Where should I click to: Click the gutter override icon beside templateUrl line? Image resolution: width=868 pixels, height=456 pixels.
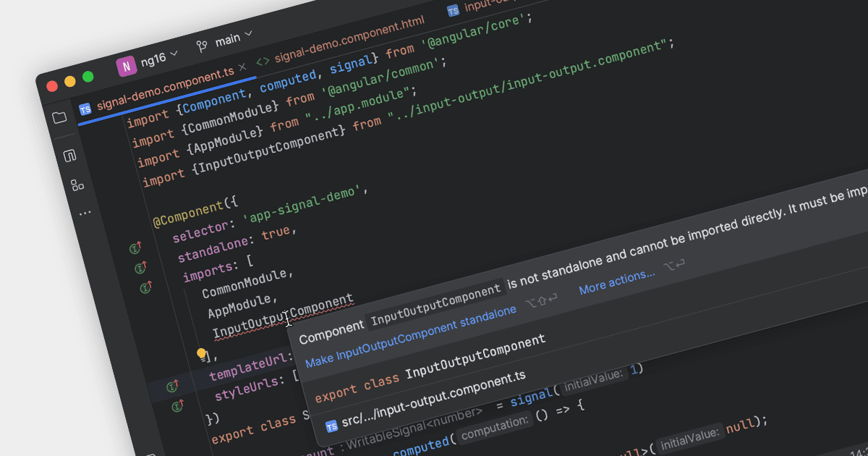(173, 387)
